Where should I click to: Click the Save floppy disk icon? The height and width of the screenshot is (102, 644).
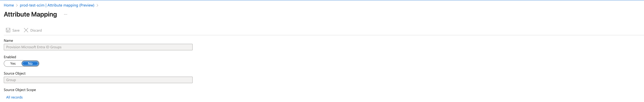8,30
